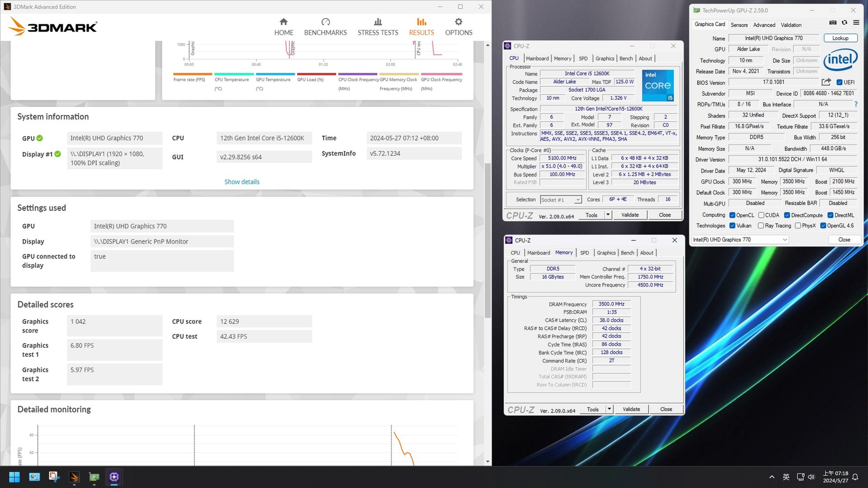Screen dimensions: 868x488
Task: Open the 3DMark taskbar icon
Action: point(74,477)
